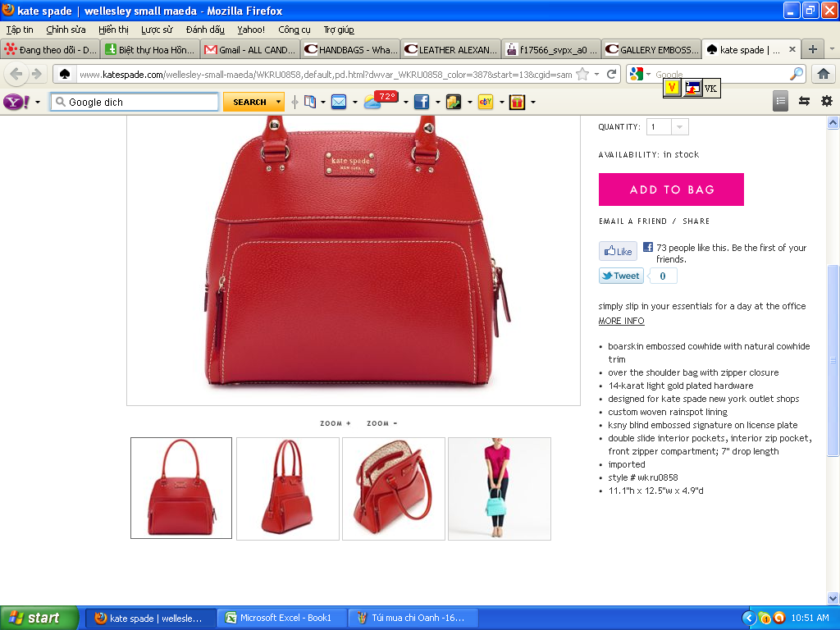Click the Yahoo toolbar SEARCH button
Screen dimensions: 840x630
tap(249, 102)
